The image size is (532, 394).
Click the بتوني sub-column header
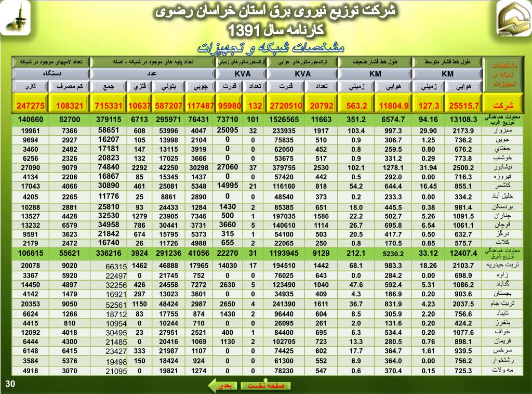pos(168,86)
